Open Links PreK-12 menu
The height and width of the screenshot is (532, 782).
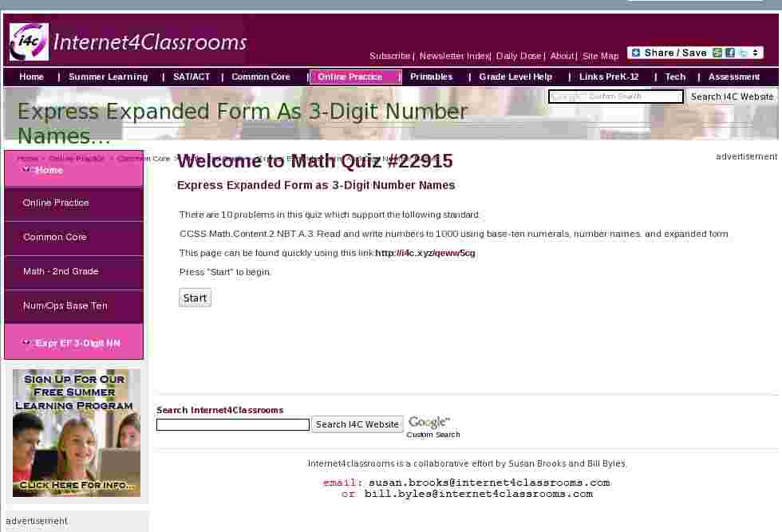coord(609,77)
